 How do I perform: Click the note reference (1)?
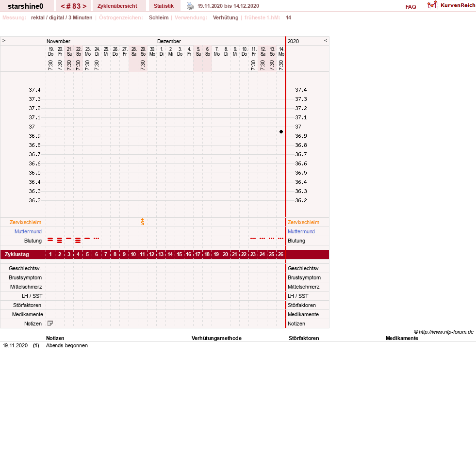[x=36, y=345]
